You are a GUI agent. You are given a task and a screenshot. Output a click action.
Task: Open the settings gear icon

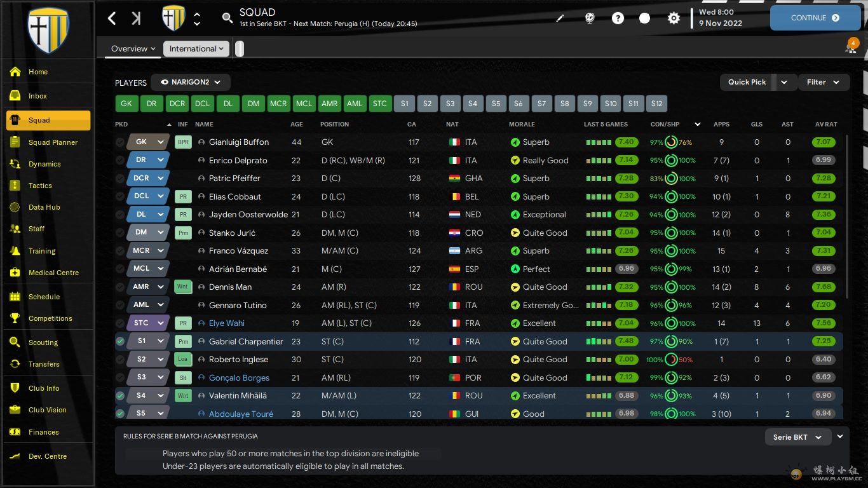(x=674, y=18)
